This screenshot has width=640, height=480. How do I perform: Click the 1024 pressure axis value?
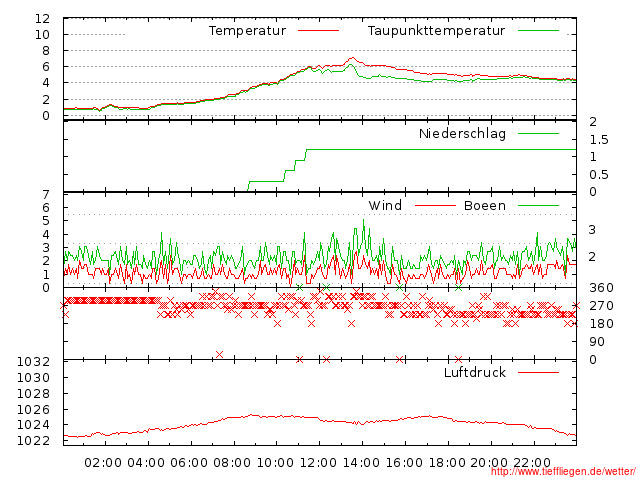click(33, 425)
